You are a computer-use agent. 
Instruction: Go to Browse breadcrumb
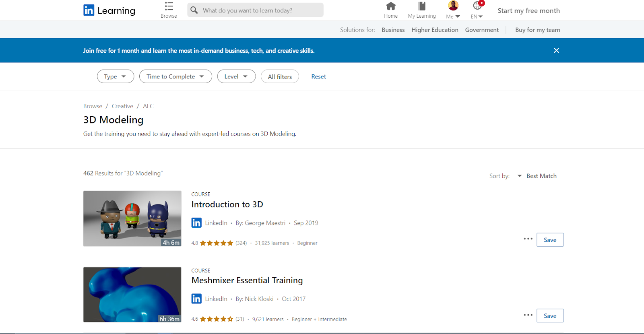coord(93,106)
